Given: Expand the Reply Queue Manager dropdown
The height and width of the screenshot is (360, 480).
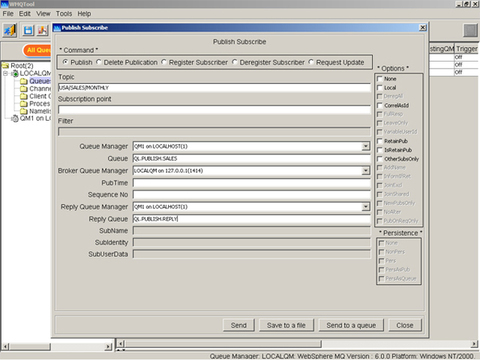Looking at the screenshot, I should coord(366,207).
